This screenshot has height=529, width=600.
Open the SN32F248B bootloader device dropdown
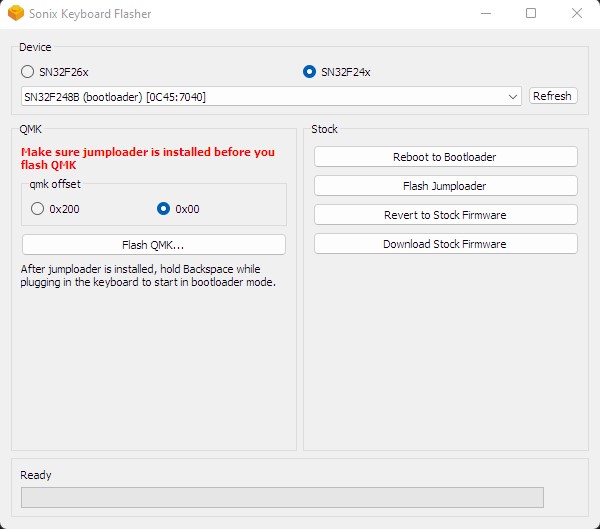click(271, 96)
